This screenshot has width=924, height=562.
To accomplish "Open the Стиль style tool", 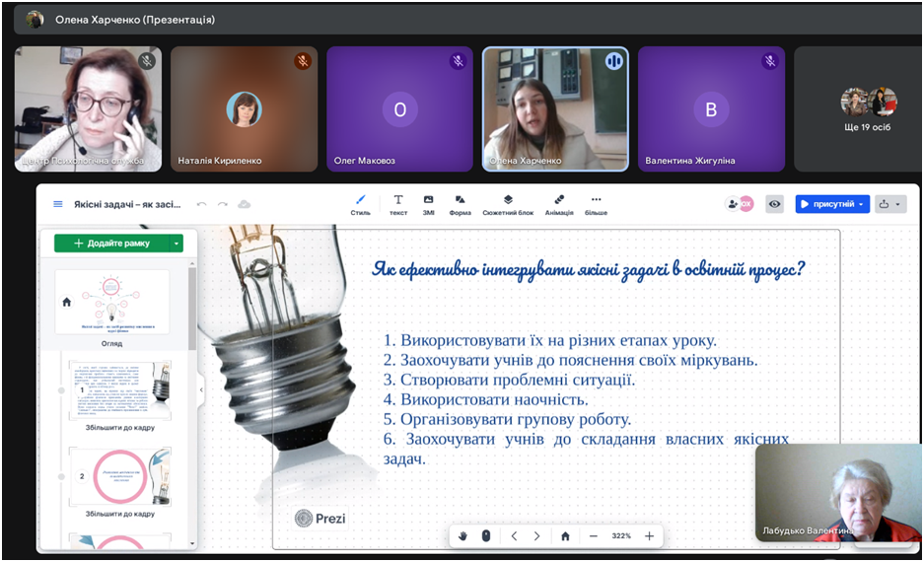I will [361, 204].
